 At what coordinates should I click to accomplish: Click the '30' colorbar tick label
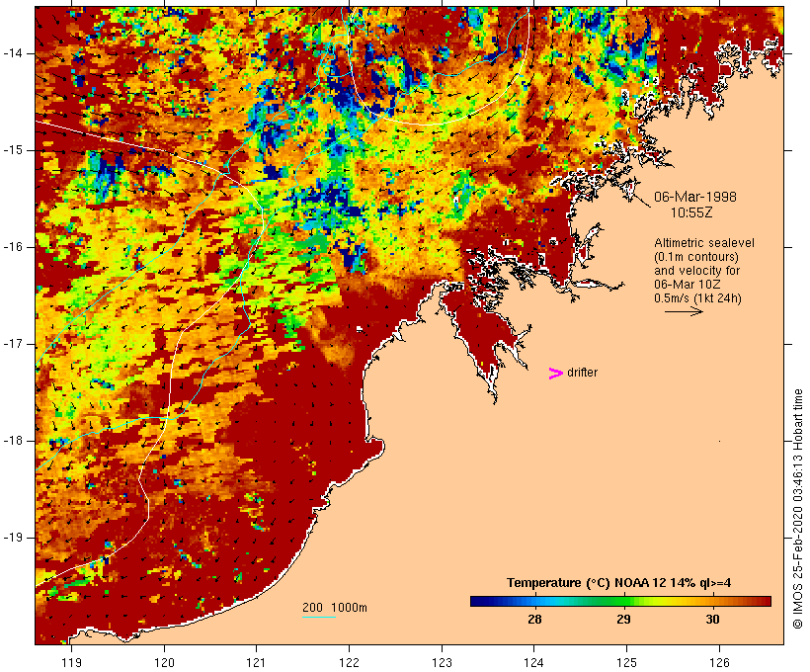[x=712, y=620]
